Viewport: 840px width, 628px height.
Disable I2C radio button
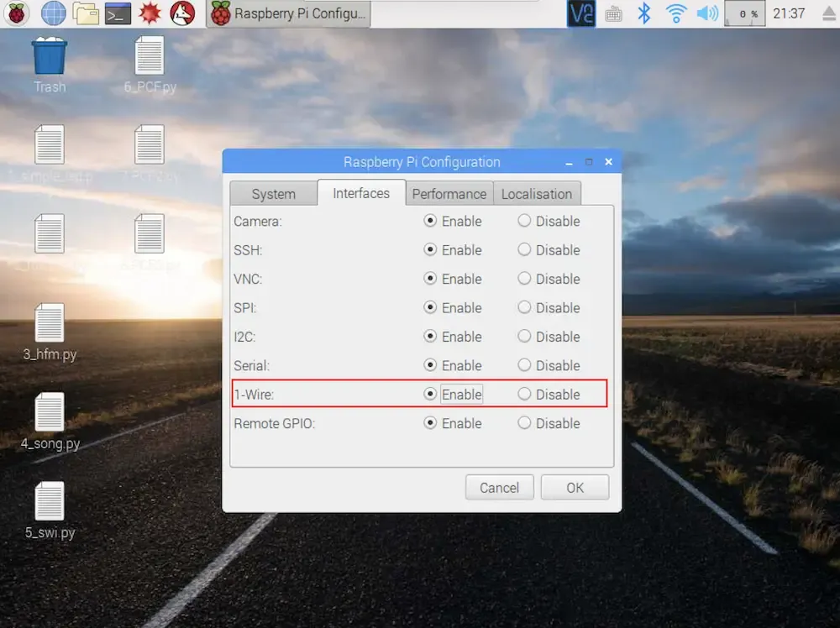pos(524,336)
